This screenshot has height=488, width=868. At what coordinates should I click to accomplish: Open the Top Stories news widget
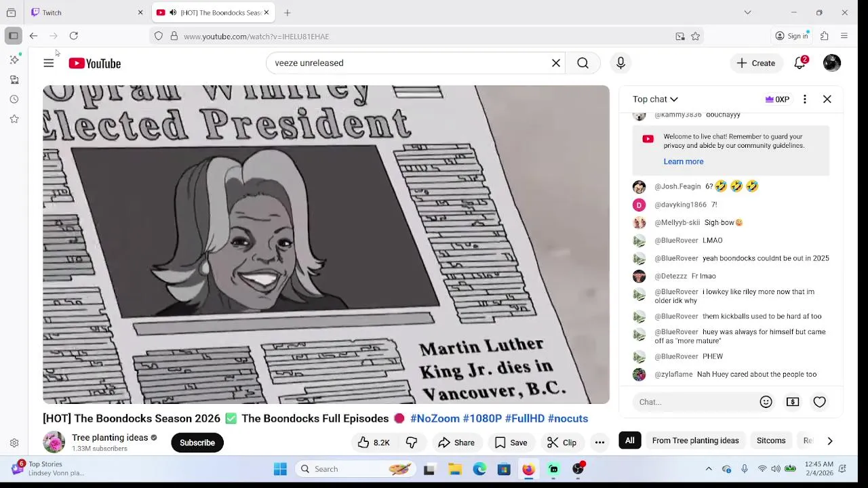(x=47, y=468)
